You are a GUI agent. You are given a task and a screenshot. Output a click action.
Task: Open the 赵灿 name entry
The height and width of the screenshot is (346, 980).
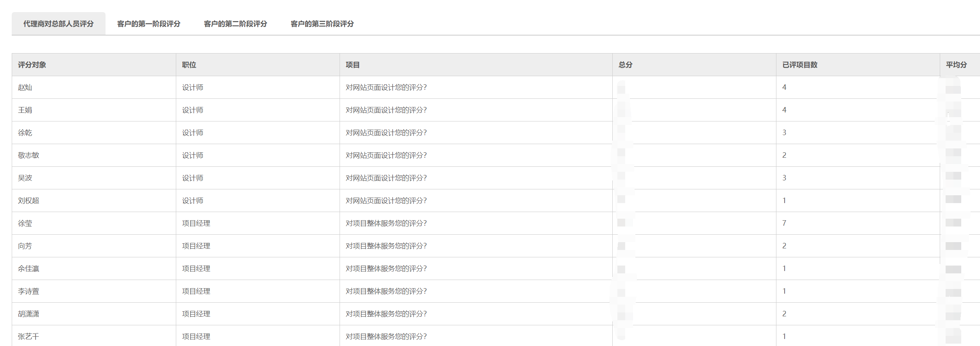click(x=25, y=87)
